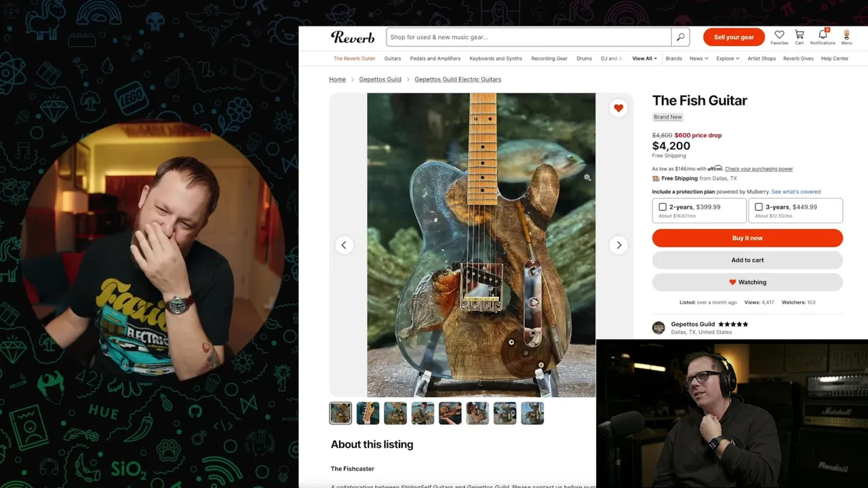Image resolution: width=868 pixels, height=488 pixels.
Task: Toggle the Watching button
Action: click(x=747, y=282)
